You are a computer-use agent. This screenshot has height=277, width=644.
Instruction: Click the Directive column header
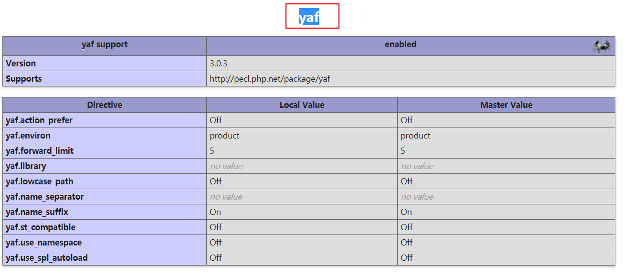click(x=105, y=105)
